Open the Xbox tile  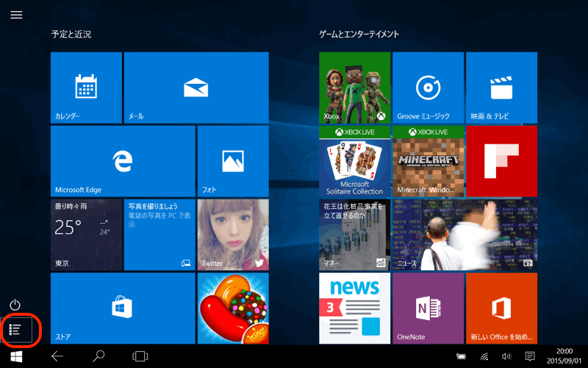tap(354, 88)
